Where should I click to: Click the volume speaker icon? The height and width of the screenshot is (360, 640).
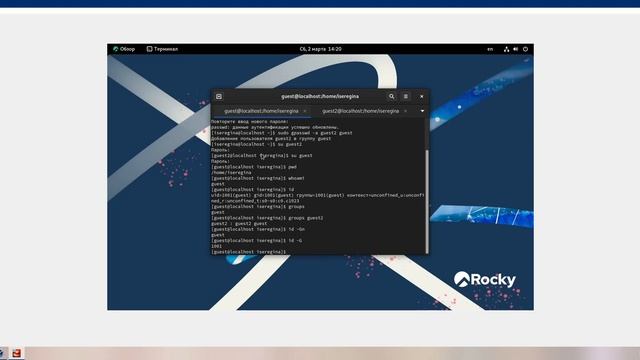[x=516, y=49]
